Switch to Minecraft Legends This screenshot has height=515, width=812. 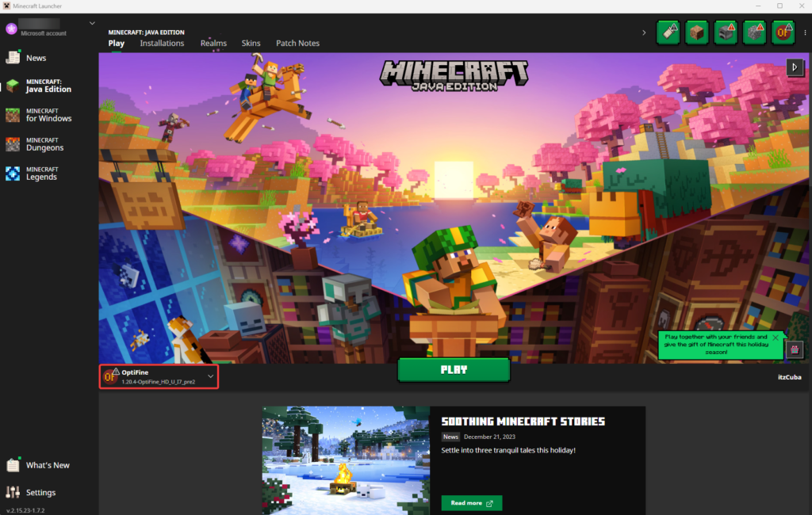[x=41, y=174]
